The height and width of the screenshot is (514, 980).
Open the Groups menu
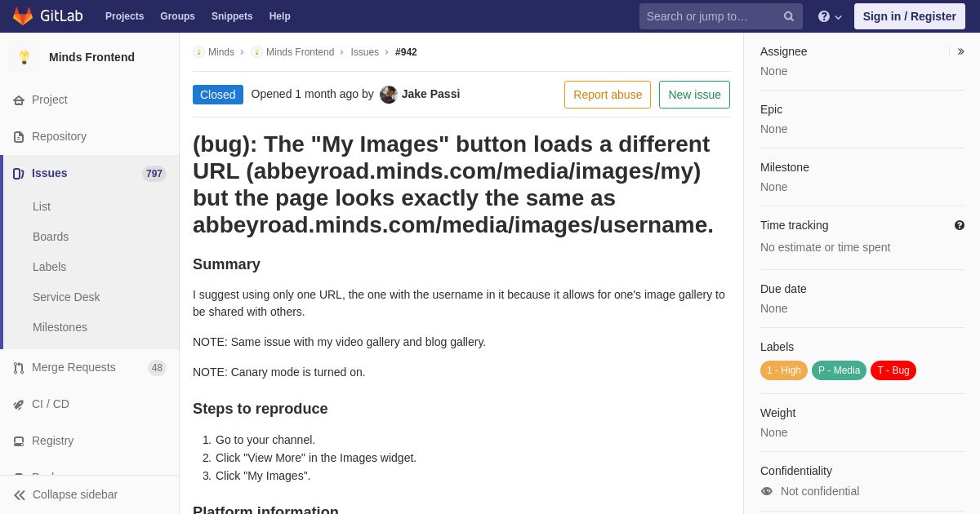[177, 16]
